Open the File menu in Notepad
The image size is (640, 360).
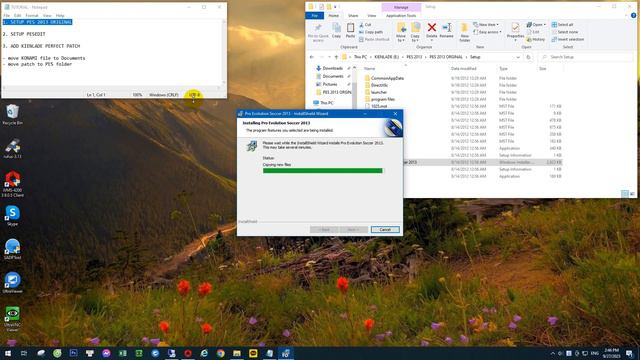[7, 16]
